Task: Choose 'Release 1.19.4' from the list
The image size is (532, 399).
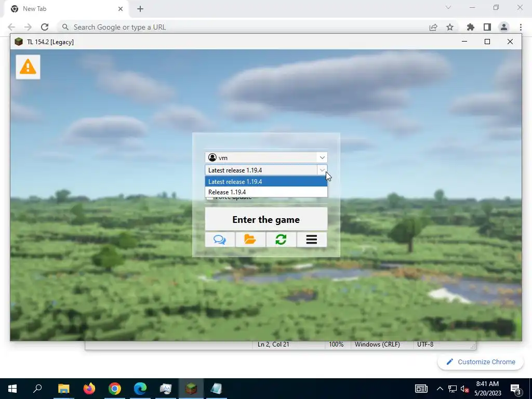Action: pyautogui.click(x=266, y=192)
